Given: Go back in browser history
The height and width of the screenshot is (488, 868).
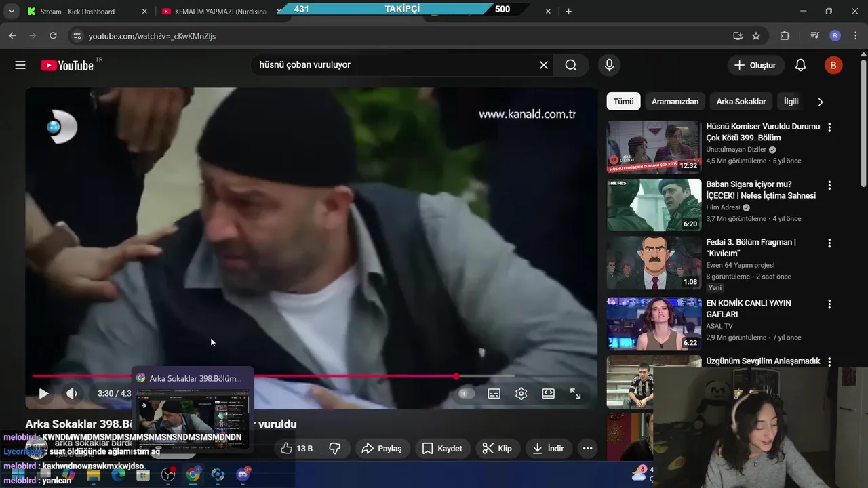Looking at the screenshot, I should [12, 35].
